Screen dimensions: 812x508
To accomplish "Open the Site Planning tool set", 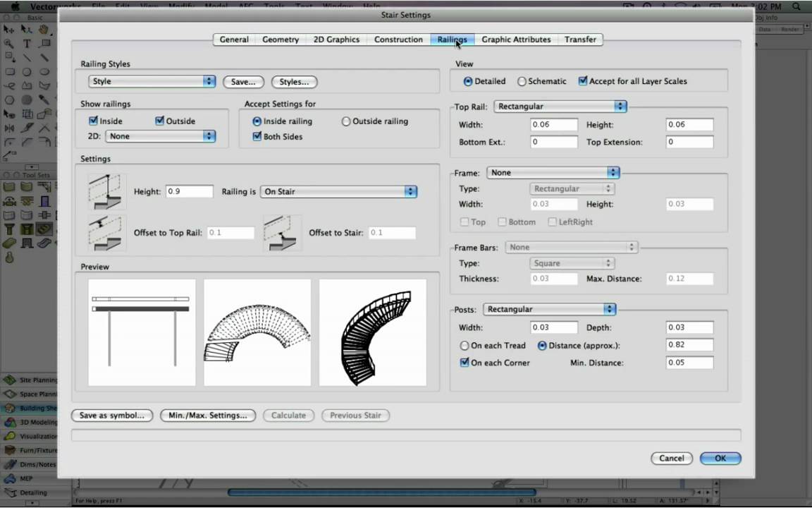I will click(30, 380).
